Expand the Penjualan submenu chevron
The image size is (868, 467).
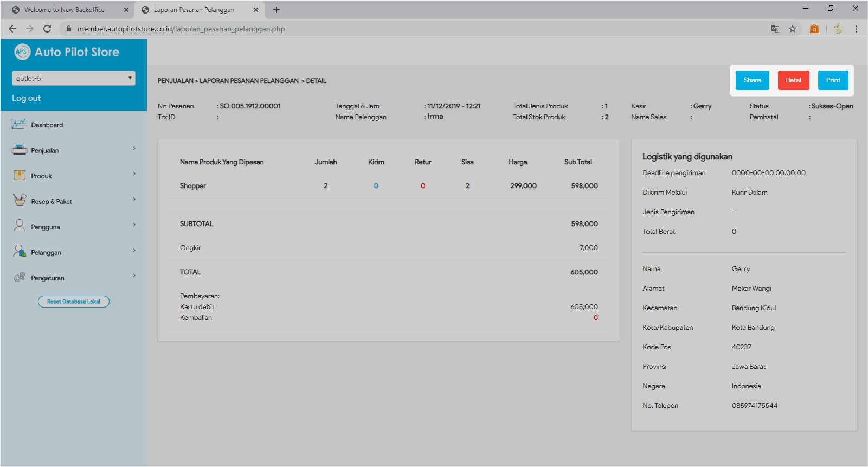[x=134, y=148]
